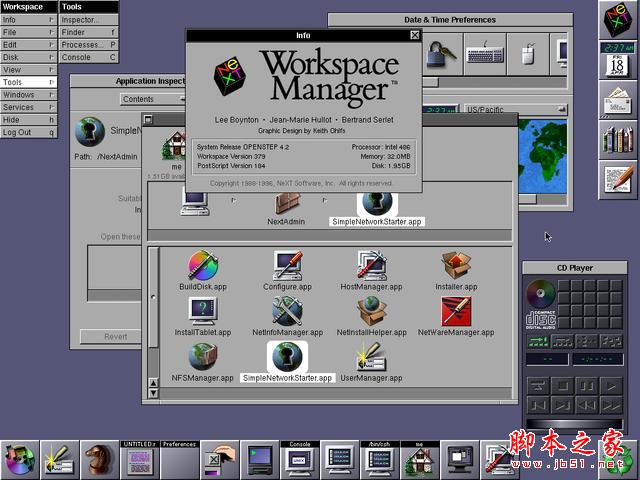
Task: Click the Revert button in Application Inspector
Action: (111, 336)
